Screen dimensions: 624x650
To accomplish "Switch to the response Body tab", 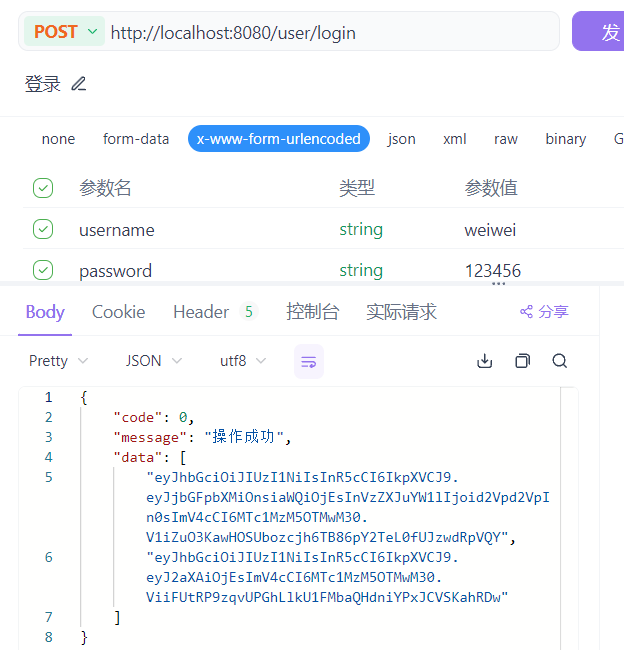I will pos(45,312).
